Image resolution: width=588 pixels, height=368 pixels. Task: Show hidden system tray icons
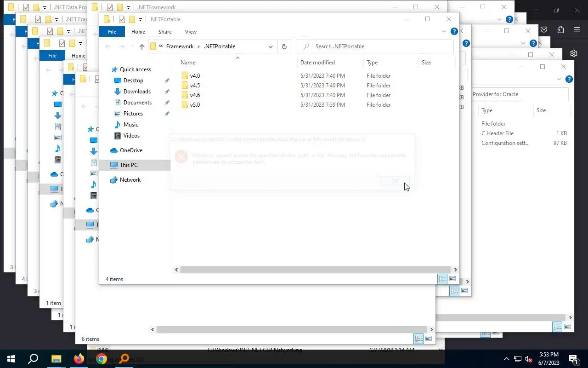(507, 359)
